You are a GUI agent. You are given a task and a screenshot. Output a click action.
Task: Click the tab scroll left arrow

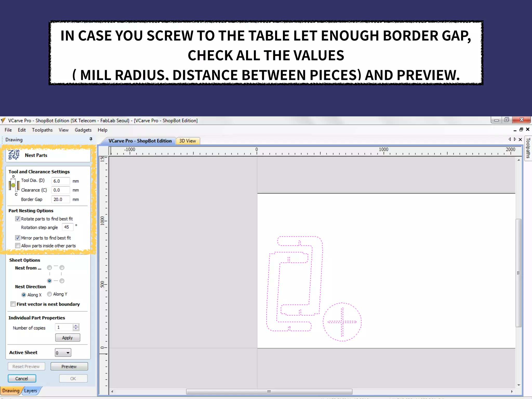point(510,139)
